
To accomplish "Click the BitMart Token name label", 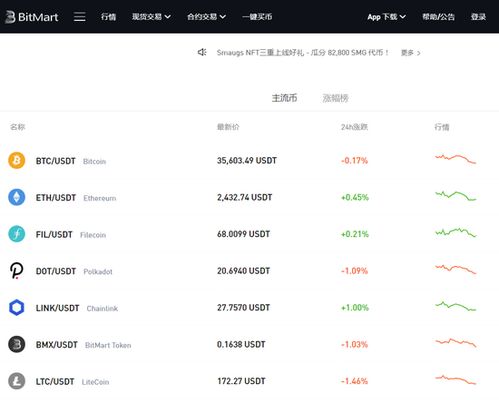I will [108, 345].
